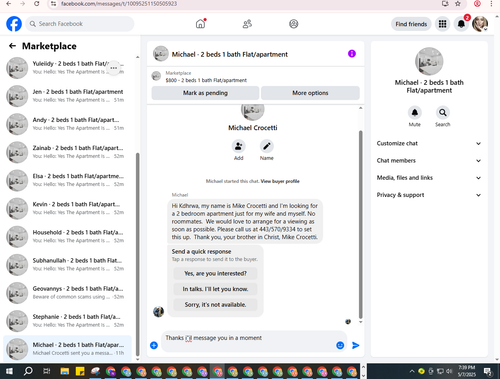
Task: Expand the Chat members section
Action: [x=429, y=161]
